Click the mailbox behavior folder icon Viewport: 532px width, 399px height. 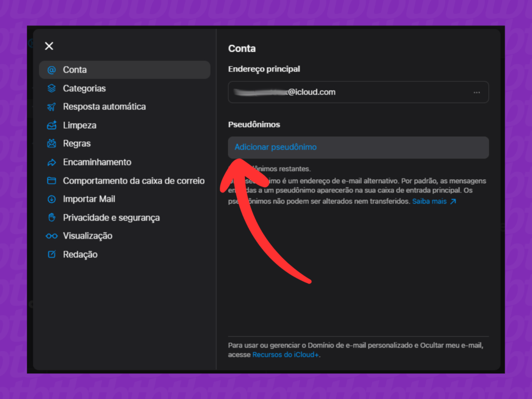click(52, 181)
